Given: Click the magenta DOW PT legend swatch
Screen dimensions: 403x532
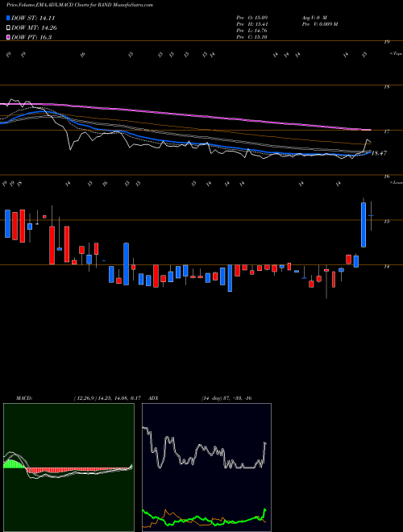Looking at the screenshot, I should pos(9,37).
